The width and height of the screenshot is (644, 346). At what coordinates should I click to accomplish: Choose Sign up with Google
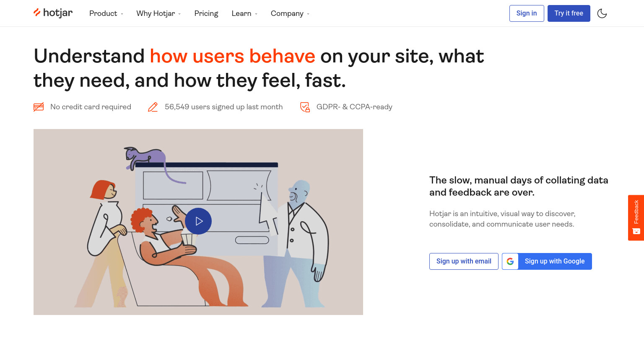point(547,261)
